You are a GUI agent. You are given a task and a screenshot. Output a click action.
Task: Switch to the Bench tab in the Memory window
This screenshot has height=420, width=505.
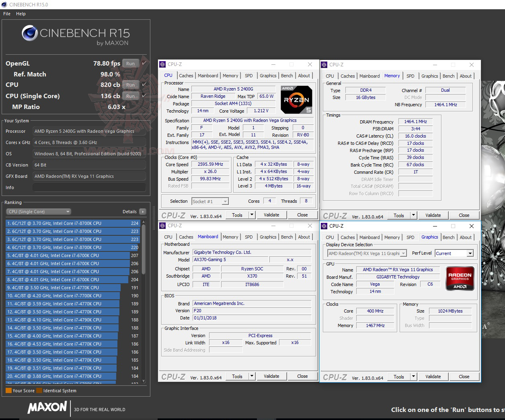[x=448, y=76]
